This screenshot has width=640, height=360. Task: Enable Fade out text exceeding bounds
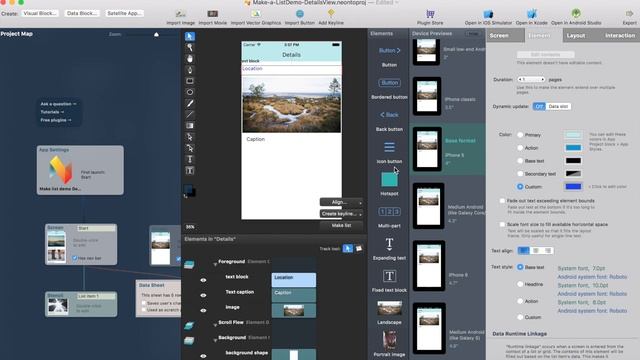coord(502,201)
